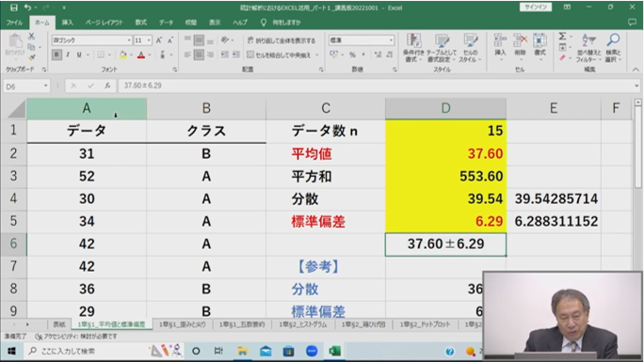Image resolution: width=644 pixels, height=362 pixels.
Task: Click 折り返して全体を表示する wrap text
Action: [282, 40]
